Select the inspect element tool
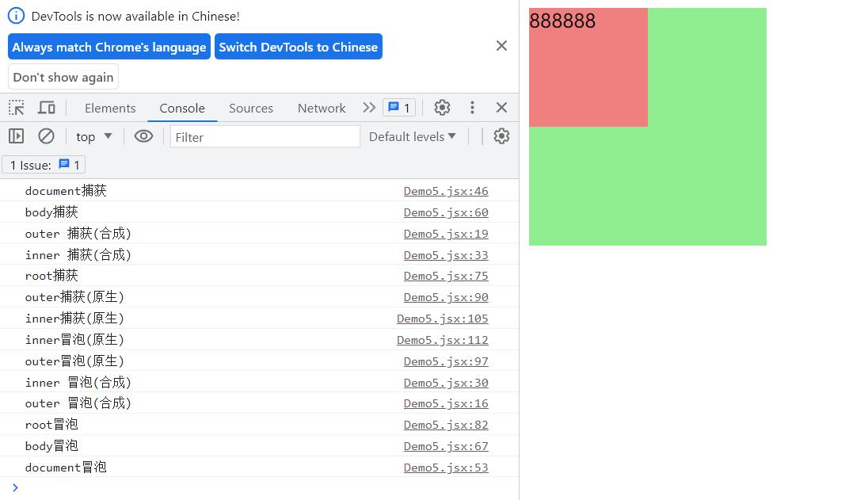Viewport: 868px width, 500px height. 17,107
